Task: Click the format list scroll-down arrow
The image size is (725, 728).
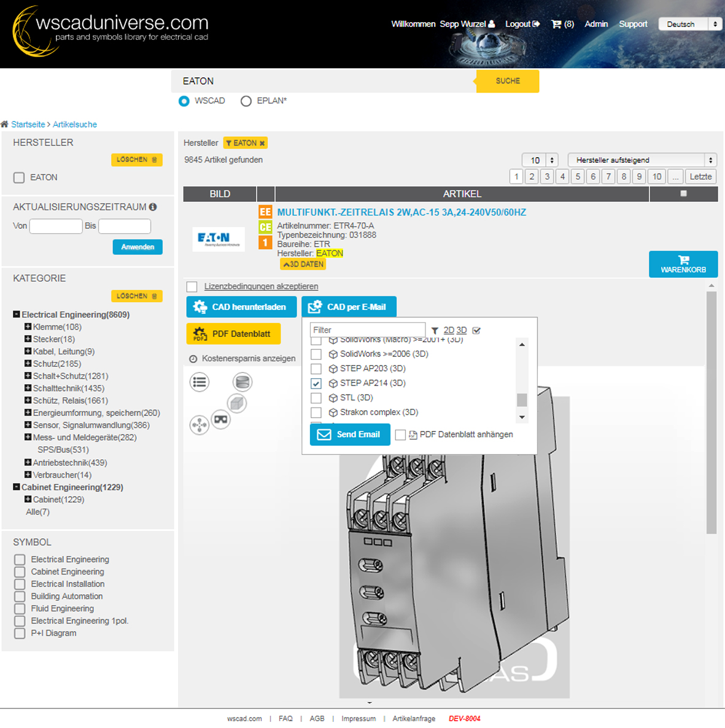Action: (522, 417)
